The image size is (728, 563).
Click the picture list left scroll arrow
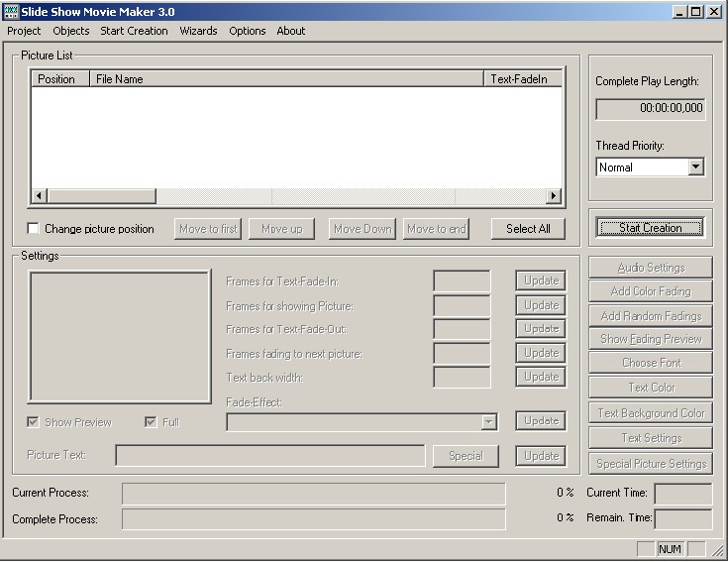[40, 196]
